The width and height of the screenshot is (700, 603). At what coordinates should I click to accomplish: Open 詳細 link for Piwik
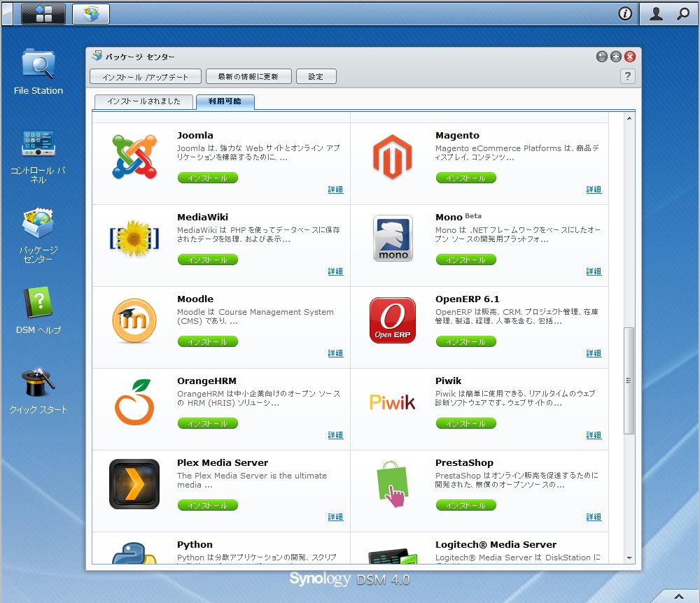point(594,435)
